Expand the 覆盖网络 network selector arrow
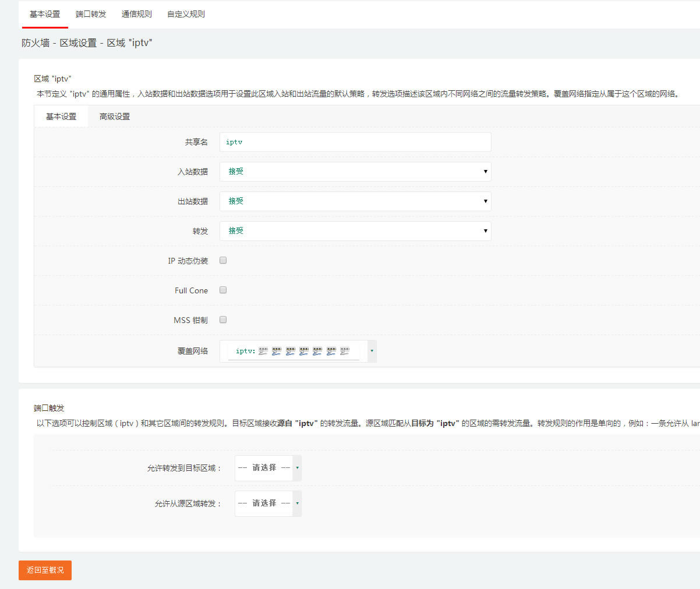The image size is (700, 589). point(372,351)
